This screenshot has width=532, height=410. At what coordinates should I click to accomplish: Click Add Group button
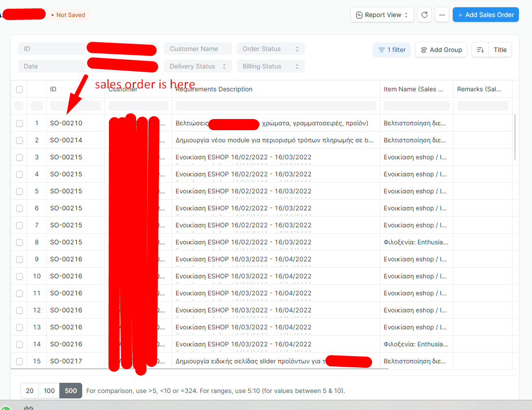pyautogui.click(x=441, y=50)
